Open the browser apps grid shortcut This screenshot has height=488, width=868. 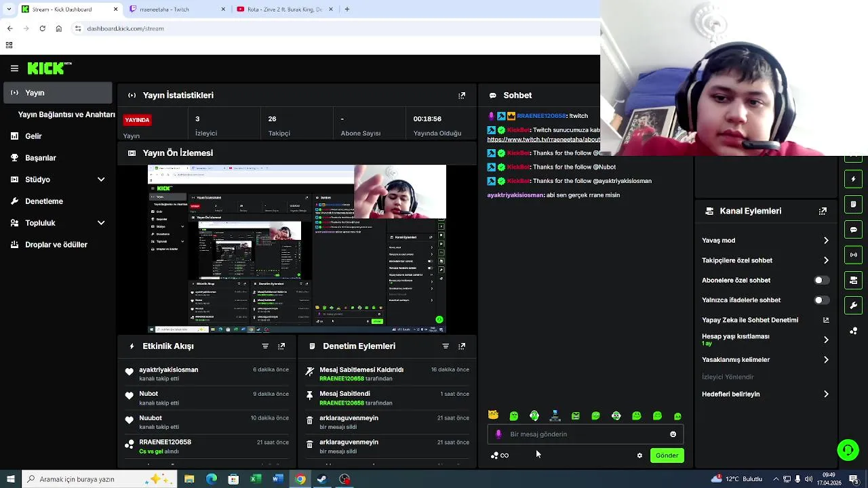(9, 45)
